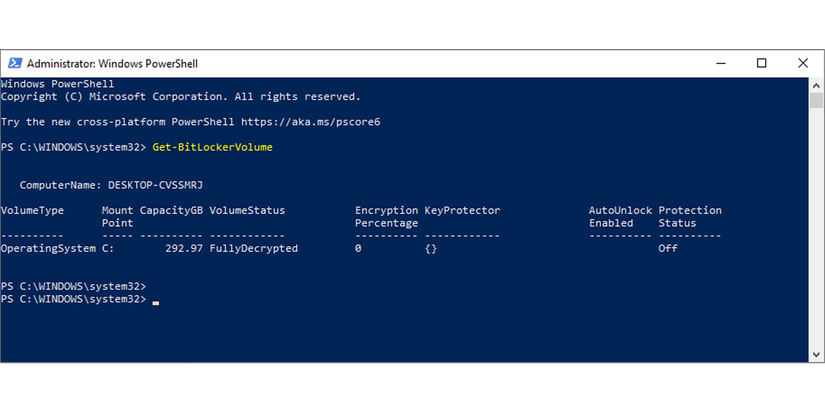Click the VolumeType column header
825x413 pixels.
pos(32,211)
